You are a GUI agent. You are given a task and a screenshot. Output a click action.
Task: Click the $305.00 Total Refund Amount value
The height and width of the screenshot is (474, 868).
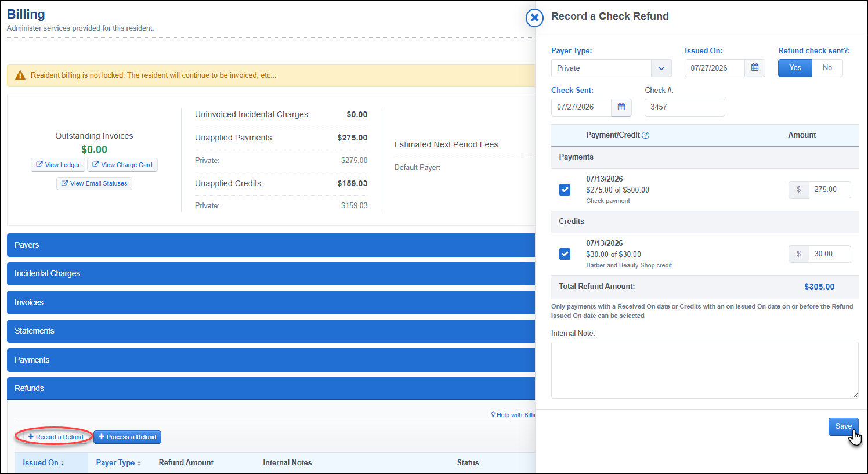[819, 287]
